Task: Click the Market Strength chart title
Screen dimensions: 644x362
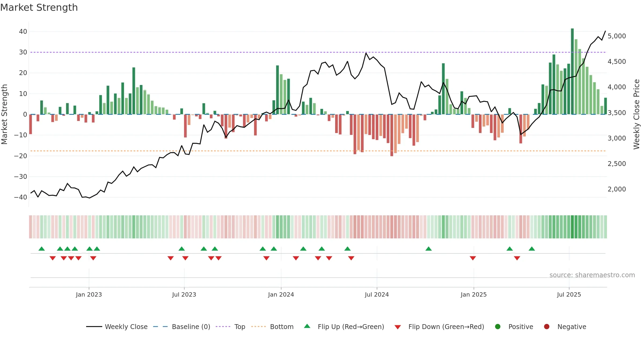Action: [39, 8]
